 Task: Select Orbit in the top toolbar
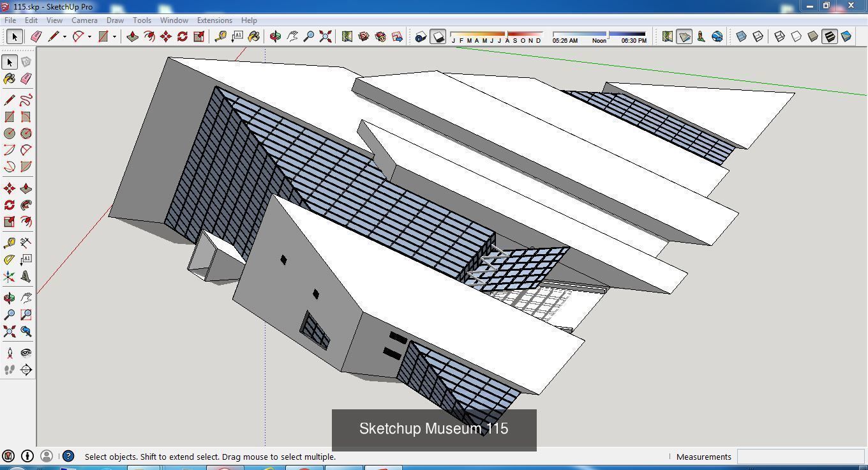click(x=276, y=36)
